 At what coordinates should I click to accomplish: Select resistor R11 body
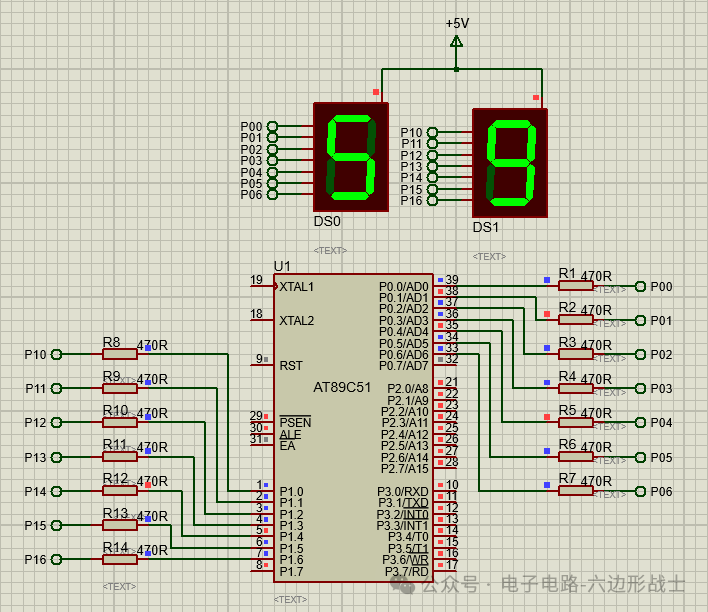click(x=120, y=457)
